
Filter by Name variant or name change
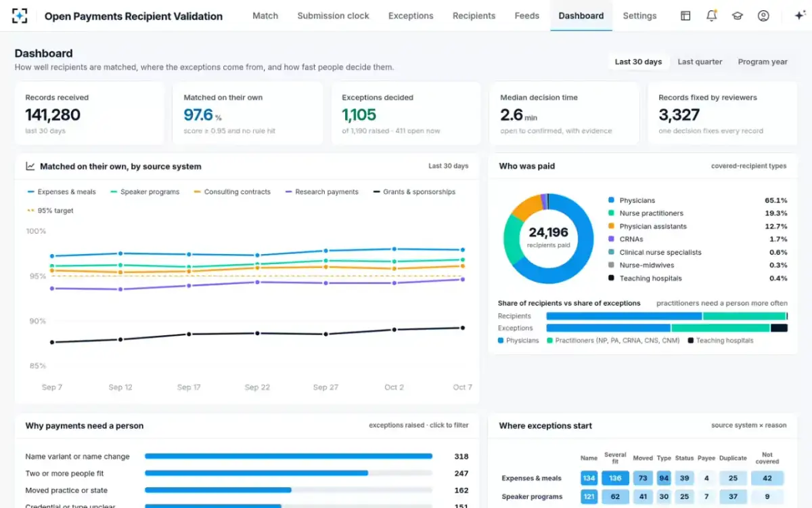77,457
